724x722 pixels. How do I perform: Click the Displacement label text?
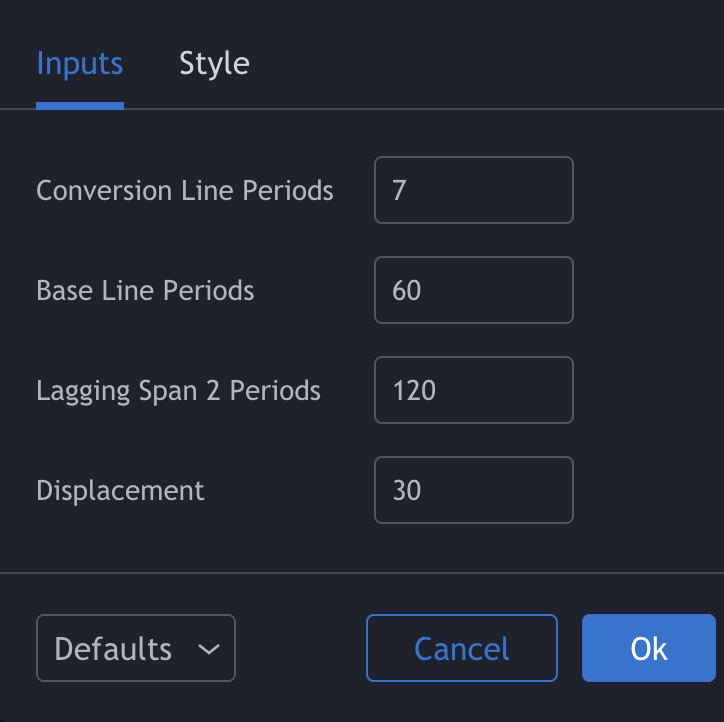[x=120, y=490]
